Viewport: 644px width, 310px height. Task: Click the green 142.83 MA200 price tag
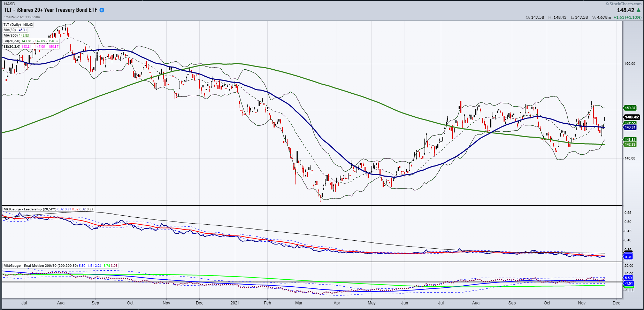pos(630,145)
